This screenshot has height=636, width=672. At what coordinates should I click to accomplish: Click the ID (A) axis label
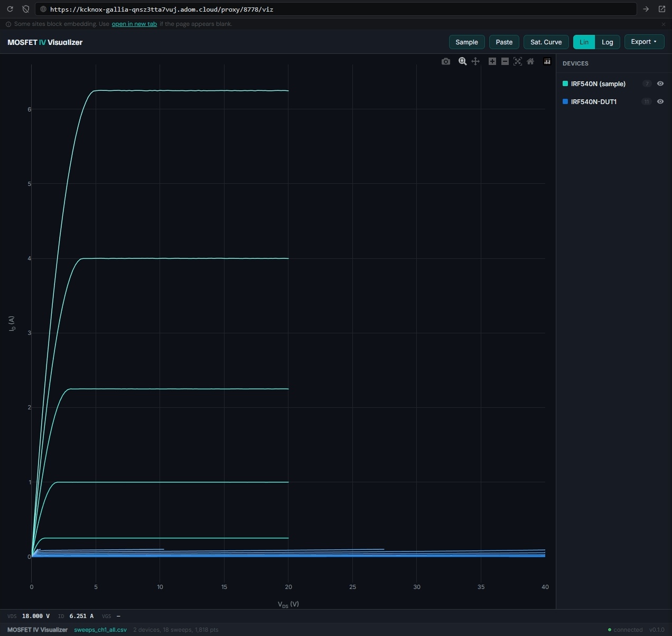pos(12,324)
